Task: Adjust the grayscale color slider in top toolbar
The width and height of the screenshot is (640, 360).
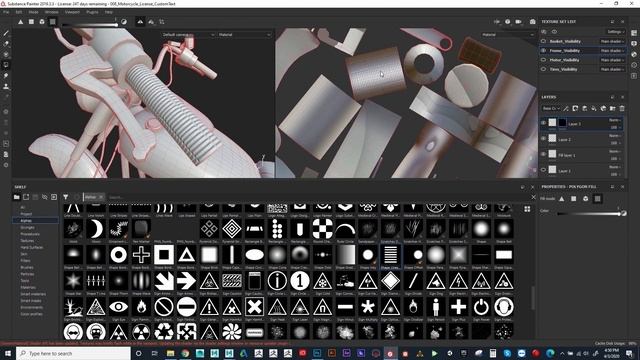Action: pos(89,25)
